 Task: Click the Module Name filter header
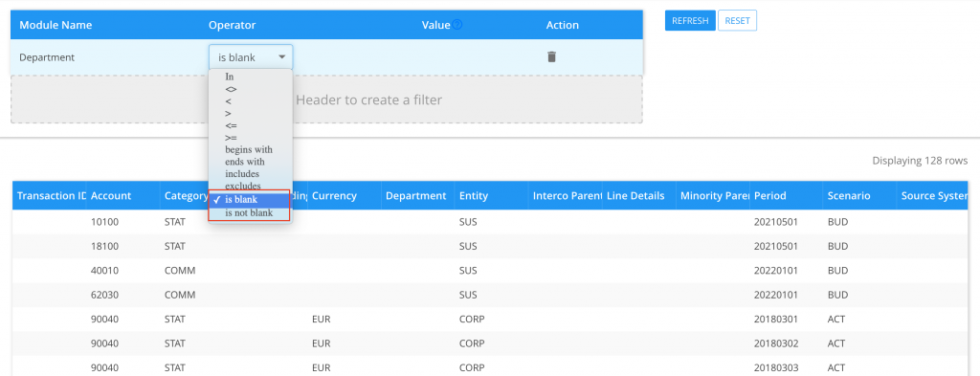point(56,25)
